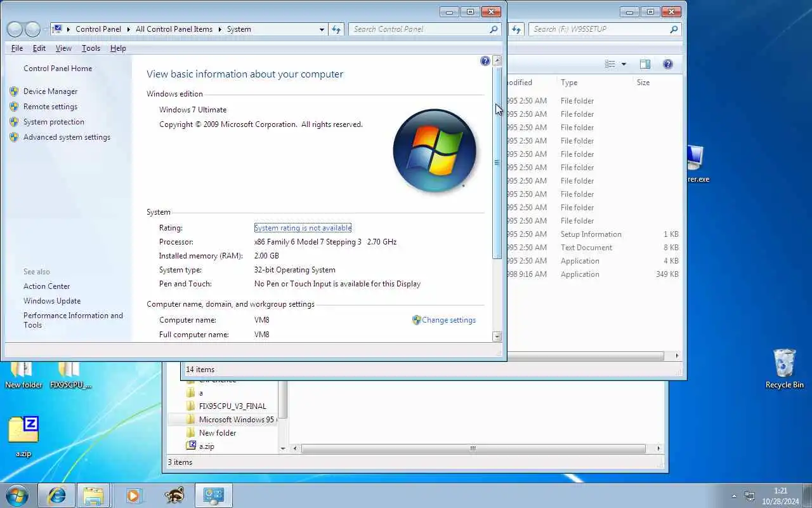Open the Windows Start button

click(x=17, y=495)
